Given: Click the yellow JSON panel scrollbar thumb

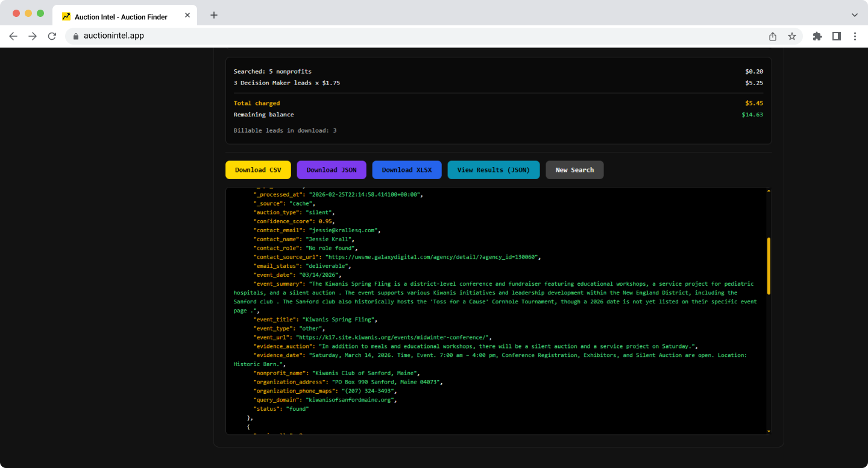Looking at the screenshot, I should [x=769, y=265].
